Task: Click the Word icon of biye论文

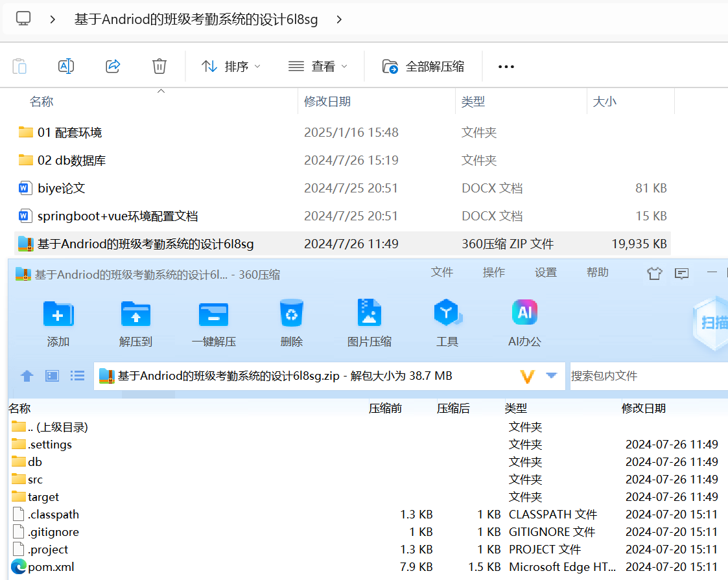Action: pos(25,188)
